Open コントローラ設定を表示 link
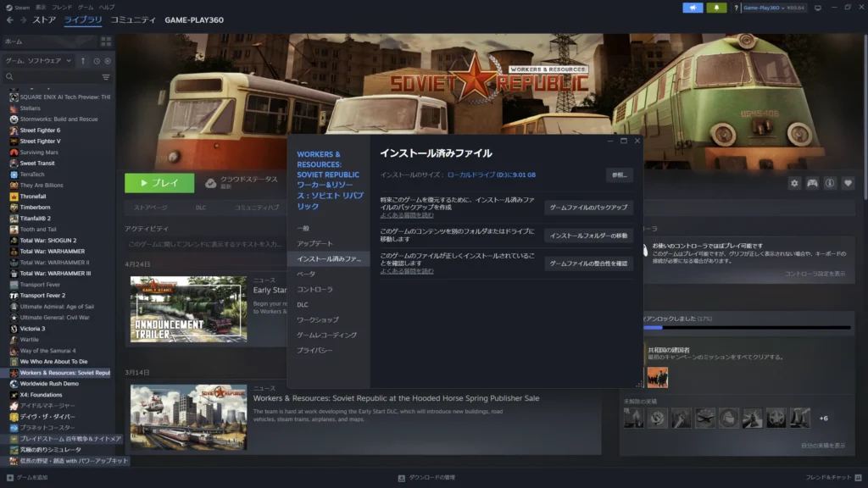This screenshot has height=488, width=868. (x=815, y=274)
